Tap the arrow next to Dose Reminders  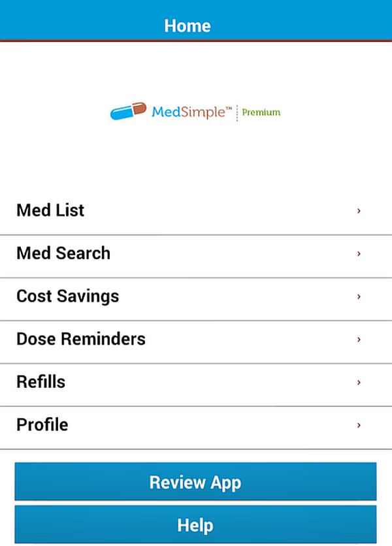[359, 339]
